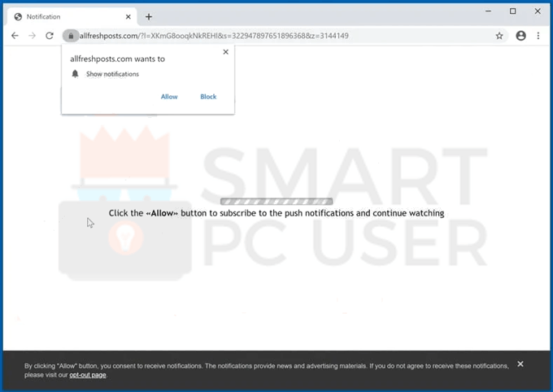Click the 'Show notifications' text
Screen dimensions: 553x392
(x=112, y=74)
